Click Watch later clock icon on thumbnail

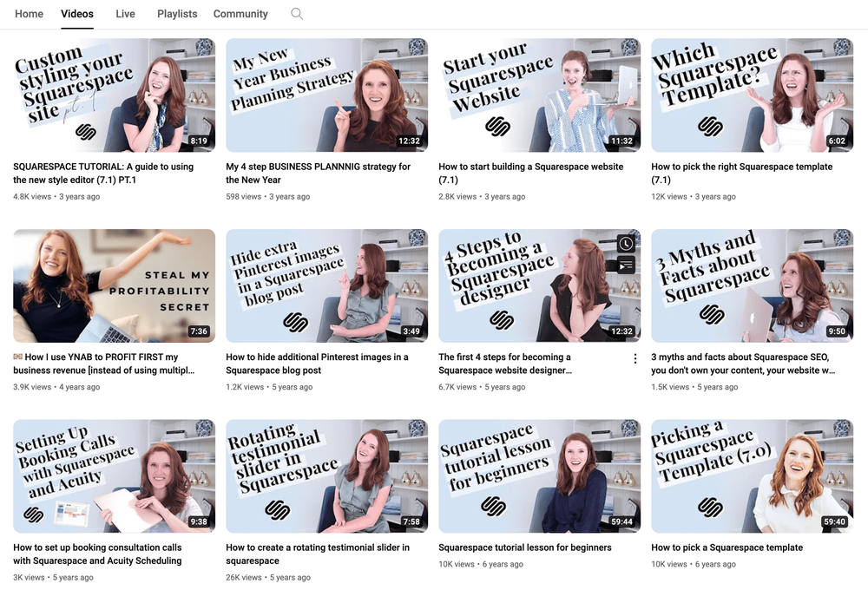tap(626, 244)
